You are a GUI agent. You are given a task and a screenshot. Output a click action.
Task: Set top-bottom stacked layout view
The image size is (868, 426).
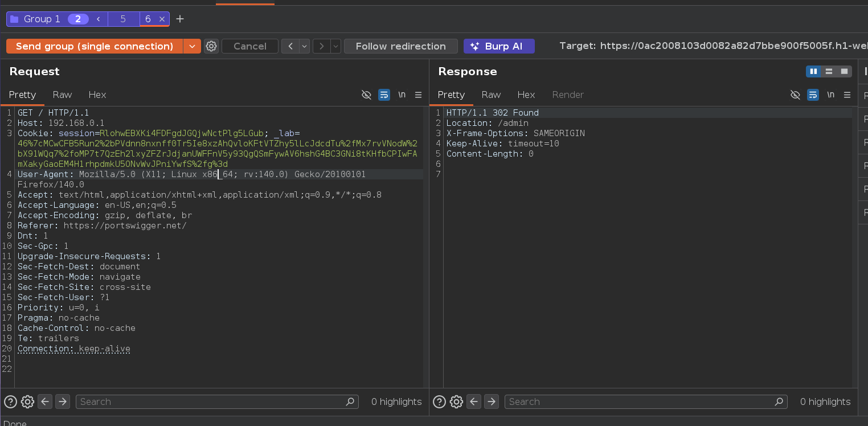(829, 71)
